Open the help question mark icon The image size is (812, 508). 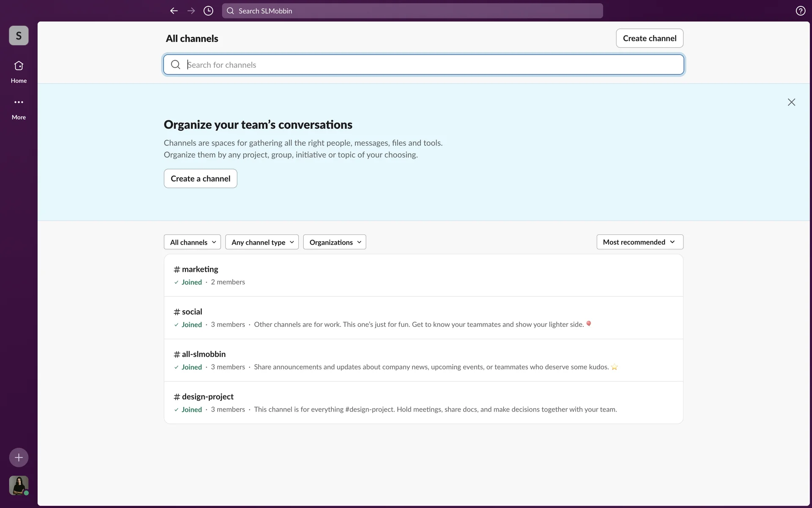point(800,11)
